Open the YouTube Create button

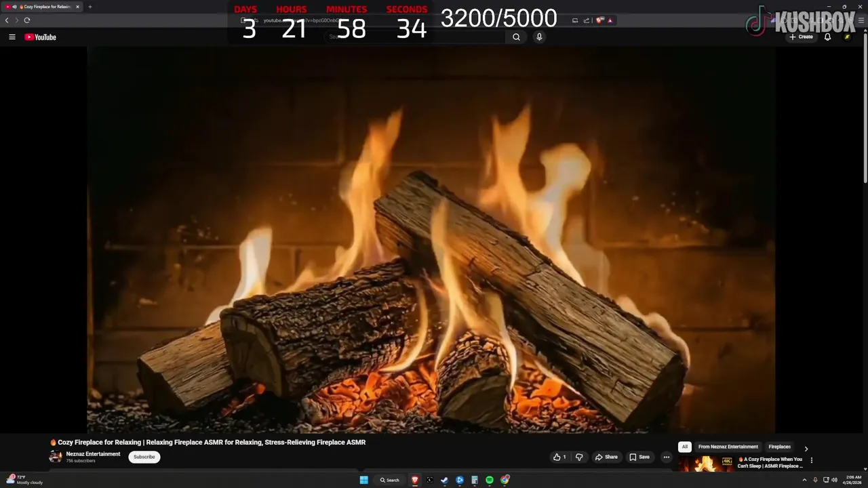(x=801, y=37)
